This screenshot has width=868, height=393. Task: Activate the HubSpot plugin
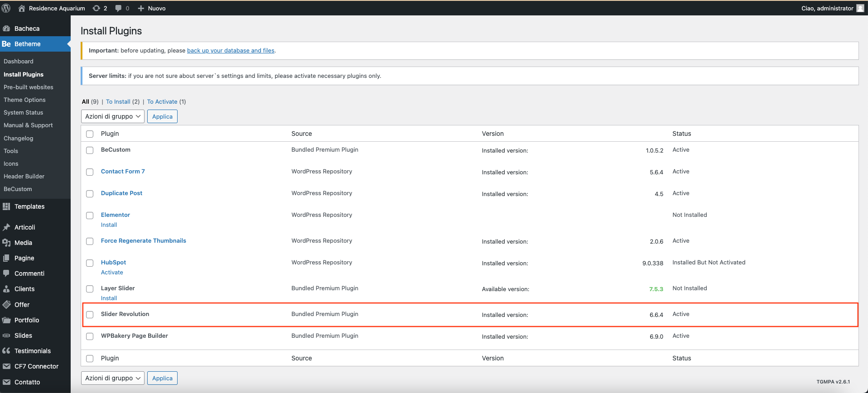tap(112, 272)
